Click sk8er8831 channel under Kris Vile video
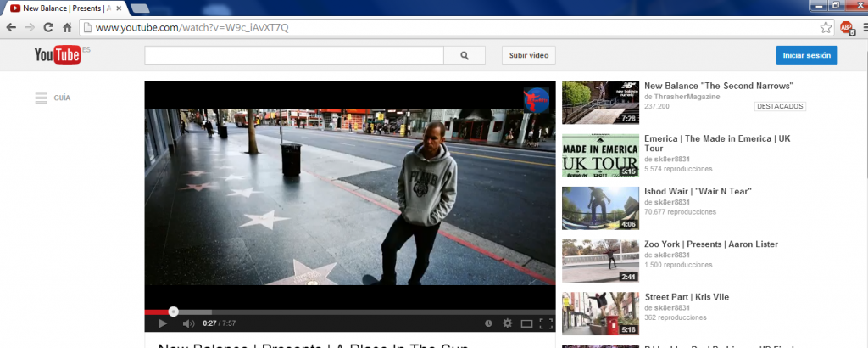Viewport: 868px width, 348px height. [671, 307]
